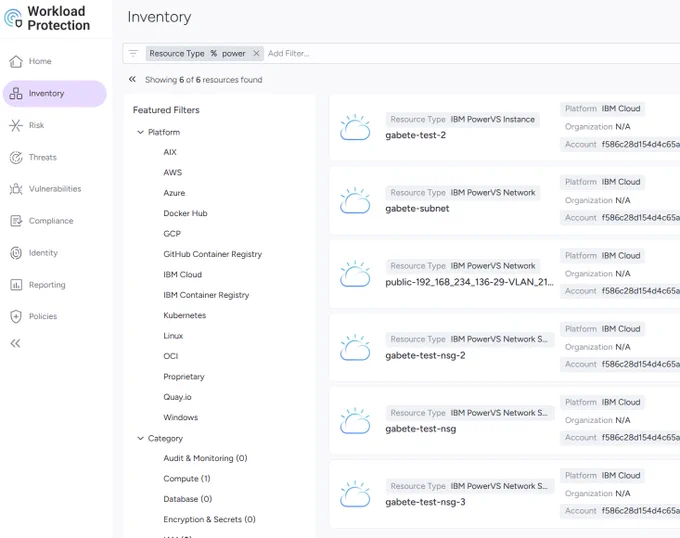Click the Risk starburst icon
This screenshot has width=680, height=538.
click(x=16, y=125)
